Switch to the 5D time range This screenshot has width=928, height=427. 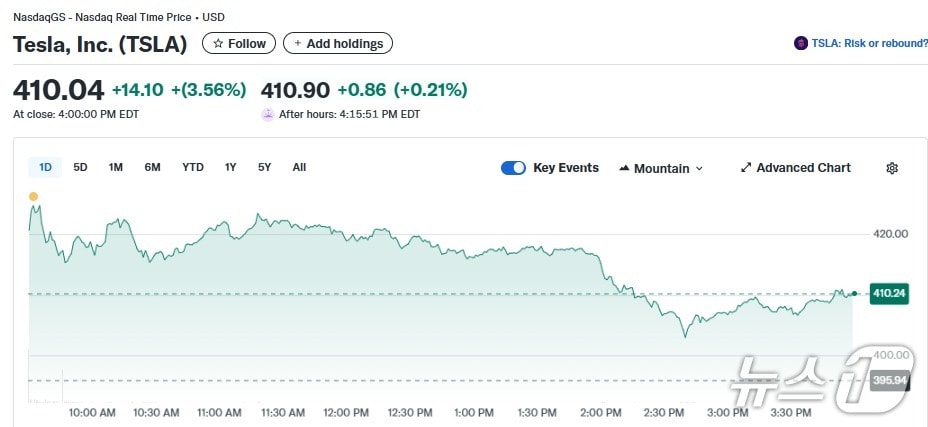pyautogui.click(x=80, y=167)
